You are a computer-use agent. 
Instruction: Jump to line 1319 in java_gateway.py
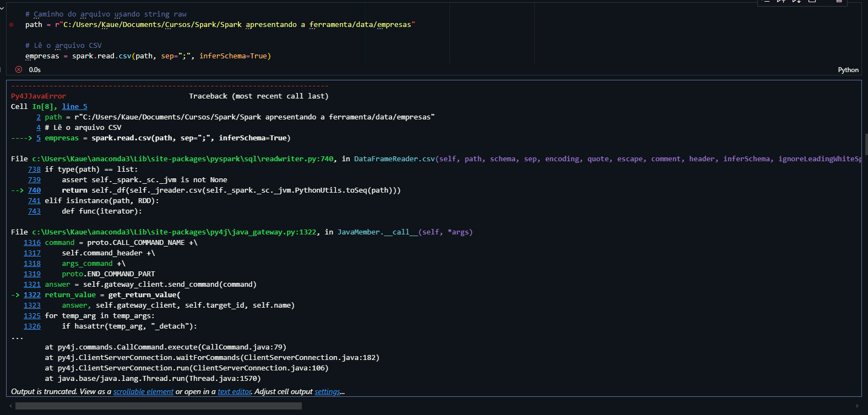[x=32, y=274]
